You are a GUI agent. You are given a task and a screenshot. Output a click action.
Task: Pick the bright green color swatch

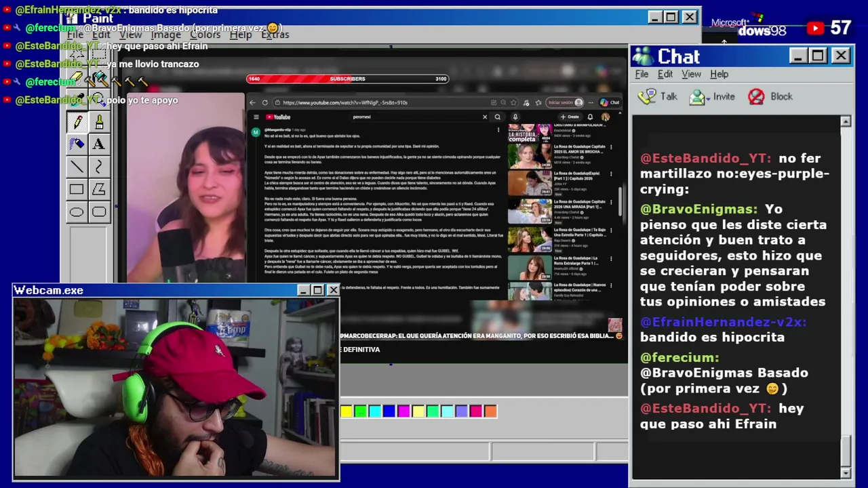pyautogui.click(x=361, y=411)
